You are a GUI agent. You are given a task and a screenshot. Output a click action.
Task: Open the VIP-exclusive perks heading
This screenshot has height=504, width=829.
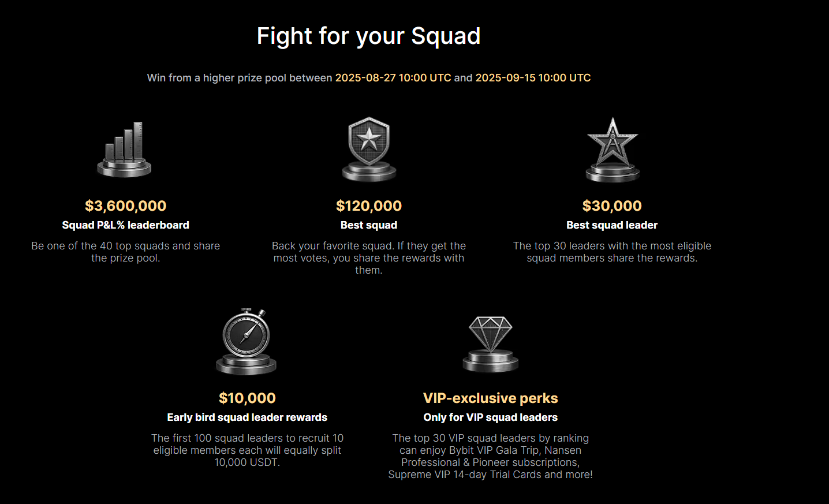pyautogui.click(x=491, y=398)
